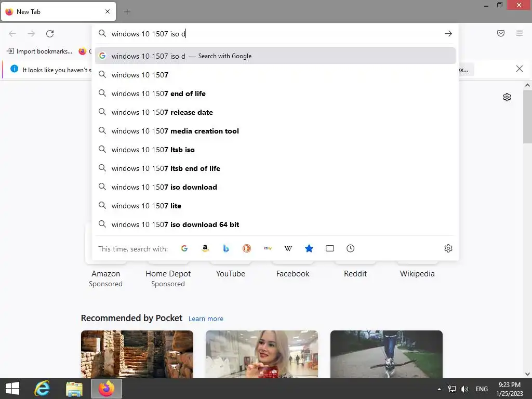Click the Go arrow in address bar
The height and width of the screenshot is (399, 532).
448,34
